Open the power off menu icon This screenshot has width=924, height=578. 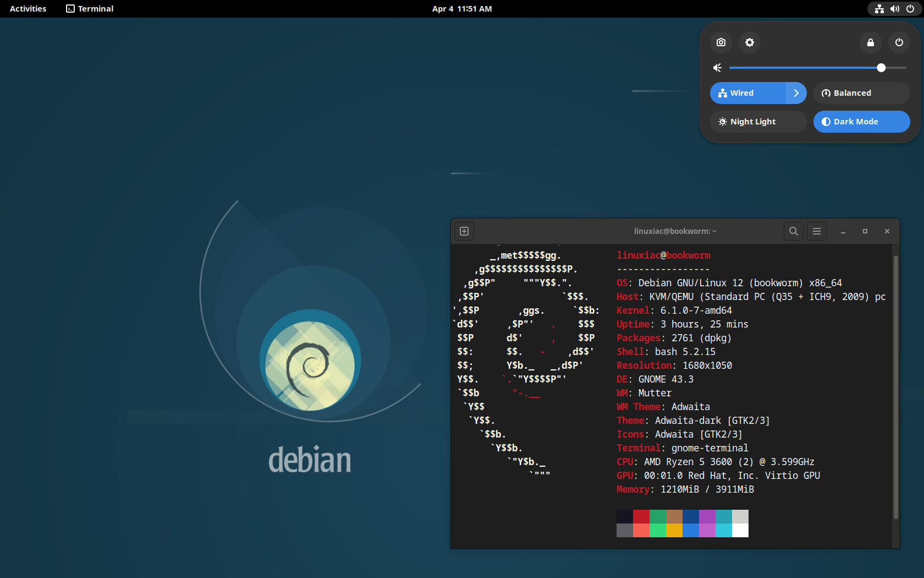pos(899,42)
